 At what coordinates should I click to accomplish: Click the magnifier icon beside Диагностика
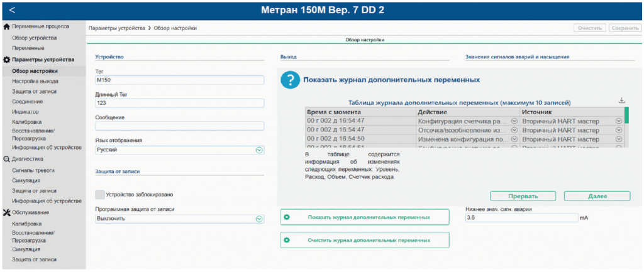pos(6,159)
